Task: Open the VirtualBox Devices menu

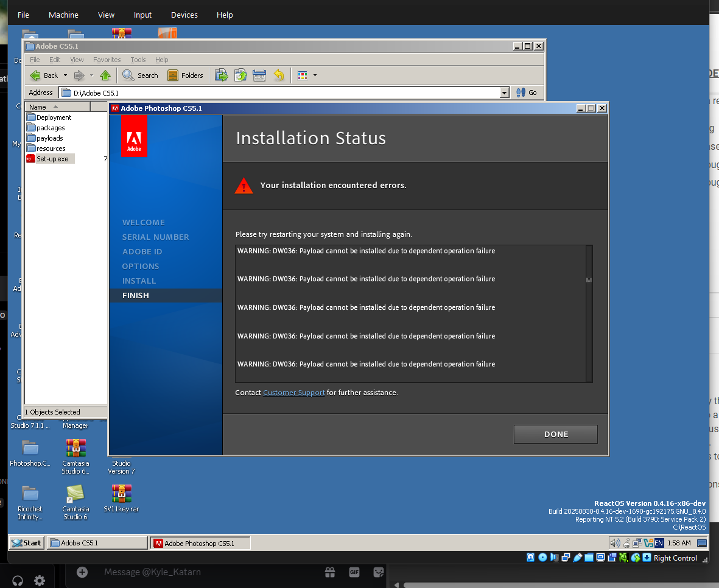Action: tap(184, 15)
